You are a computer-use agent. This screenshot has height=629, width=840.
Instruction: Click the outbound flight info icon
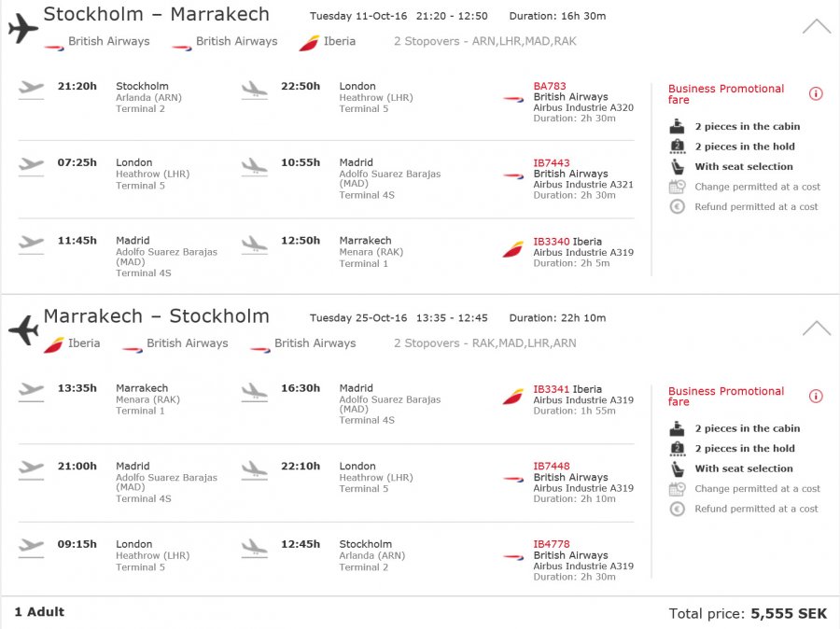coord(816,94)
